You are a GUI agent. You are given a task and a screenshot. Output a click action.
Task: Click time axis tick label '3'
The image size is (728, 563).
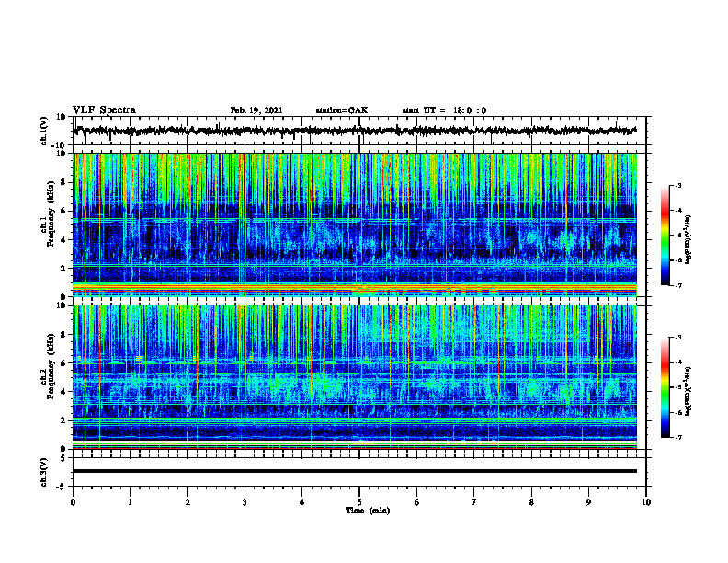pyautogui.click(x=245, y=502)
